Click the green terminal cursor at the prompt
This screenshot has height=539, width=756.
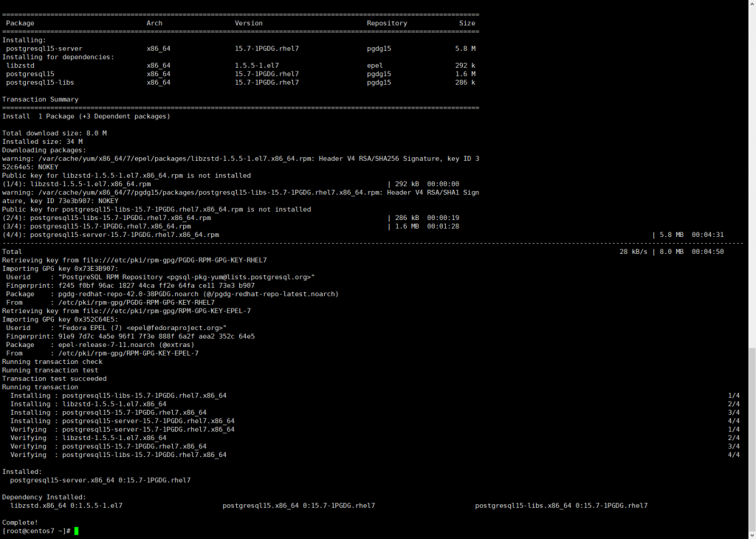click(76, 531)
